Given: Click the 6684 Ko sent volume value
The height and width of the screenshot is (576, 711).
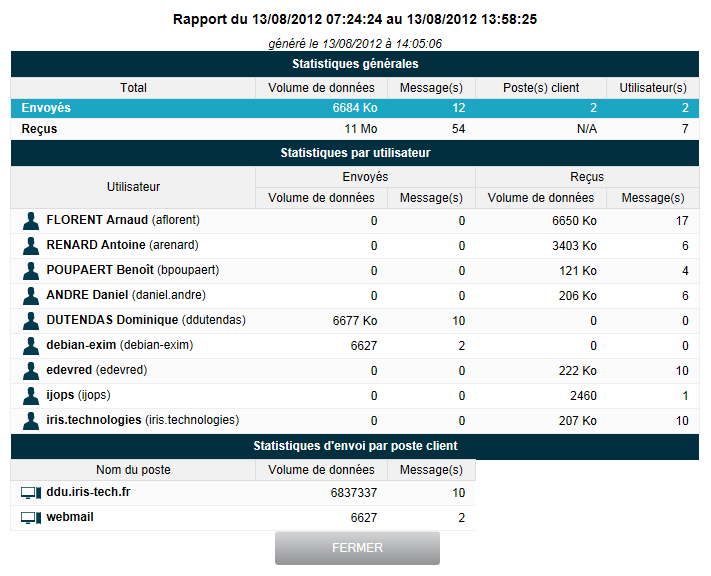Looking at the screenshot, I should pyautogui.click(x=355, y=108).
